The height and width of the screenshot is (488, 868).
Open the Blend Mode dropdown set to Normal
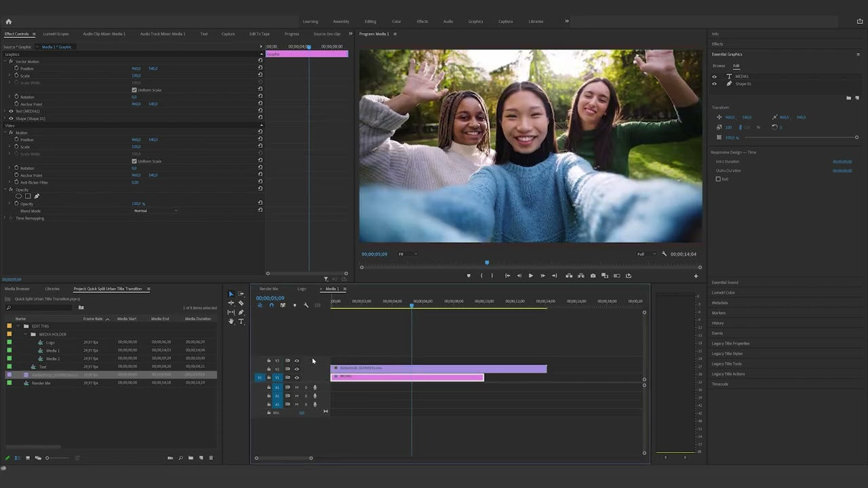tap(156, 210)
